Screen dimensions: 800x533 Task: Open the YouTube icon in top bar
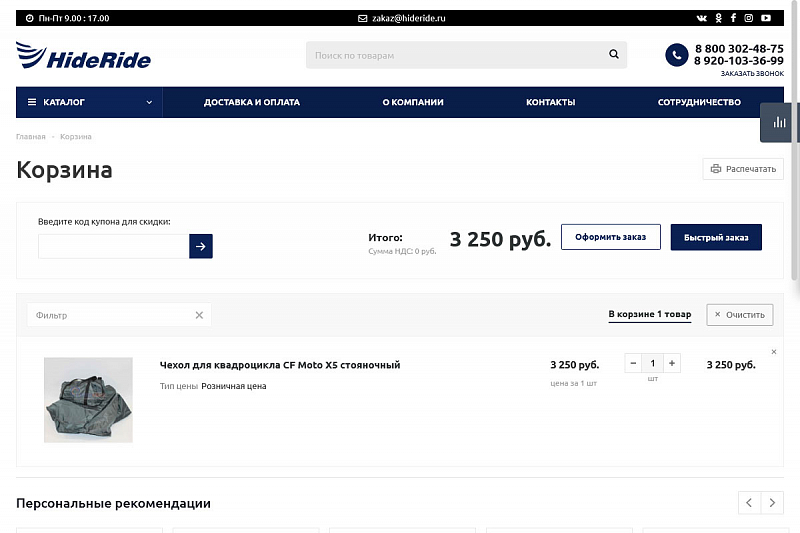pyautogui.click(x=766, y=18)
